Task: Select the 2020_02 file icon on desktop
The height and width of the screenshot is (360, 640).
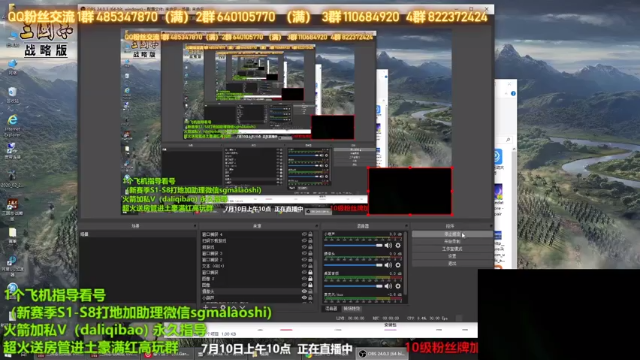Action: click(12, 179)
